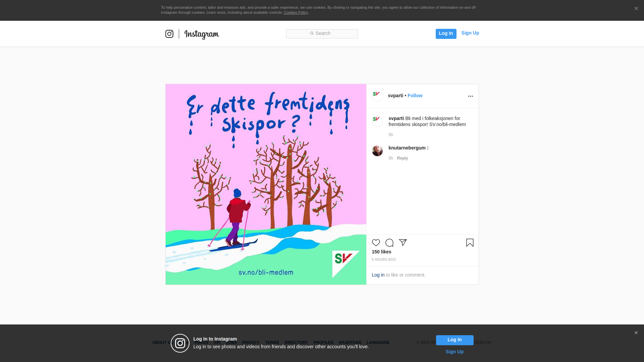Click the Search input field
The height and width of the screenshot is (362, 644).
322,34
